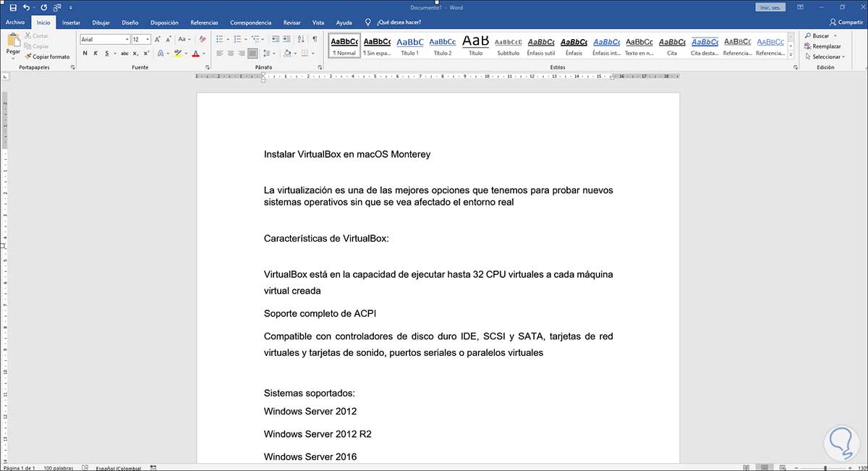The height and width of the screenshot is (471, 868).
Task: Toggle strikethrough (abc) formatting
Action: point(124,54)
